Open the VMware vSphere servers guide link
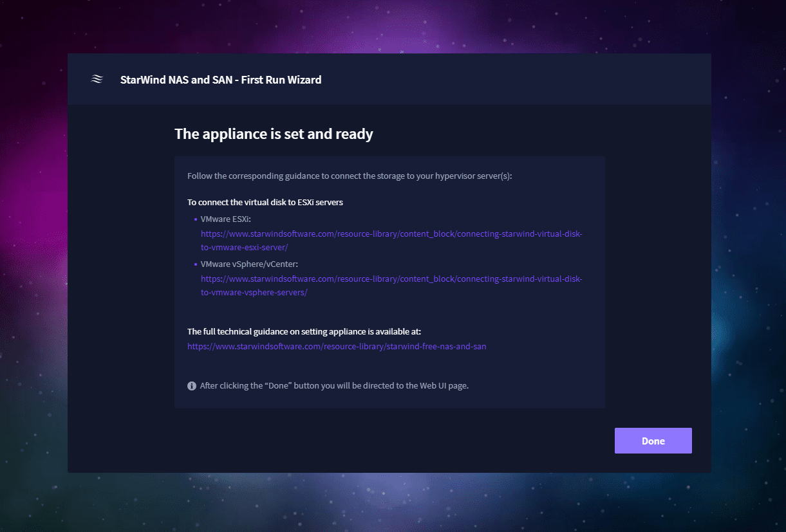The width and height of the screenshot is (786, 532). tap(391, 286)
